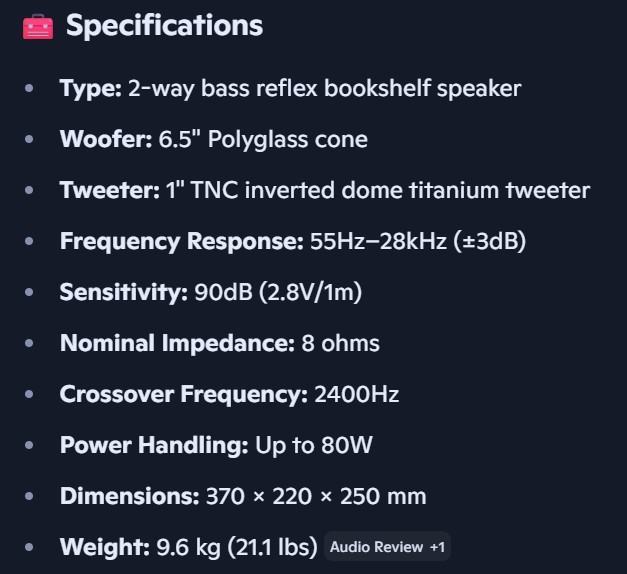
Task: Click the "9.6 kg (21.1 lbs)" value
Action: [237, 547]
